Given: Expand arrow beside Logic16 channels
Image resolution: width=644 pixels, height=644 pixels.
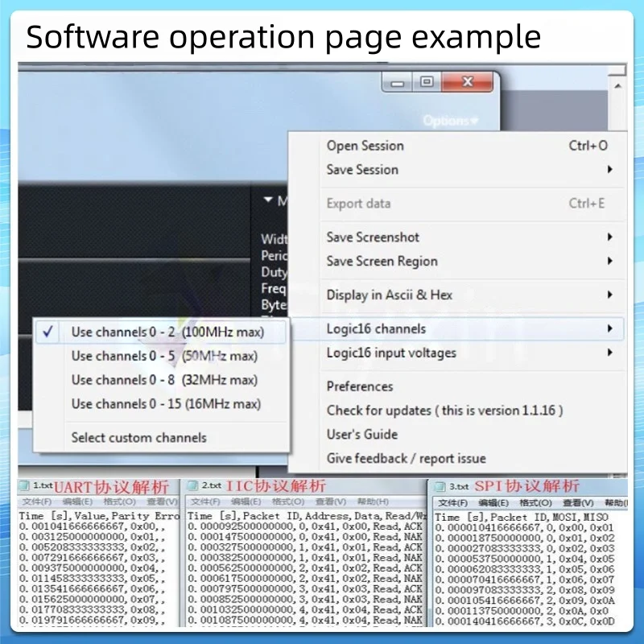Looking at the screenshot, I should [x=610, y=328].
